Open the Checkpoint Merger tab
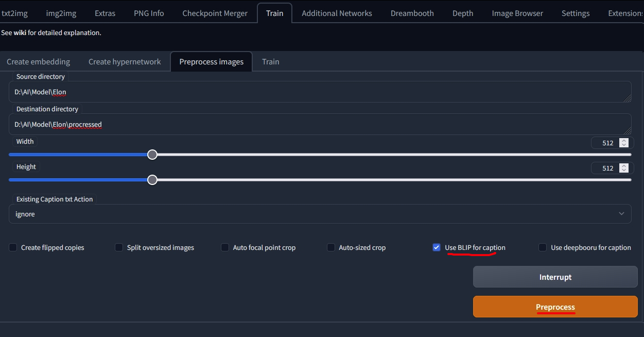 (x=215, y=13)
